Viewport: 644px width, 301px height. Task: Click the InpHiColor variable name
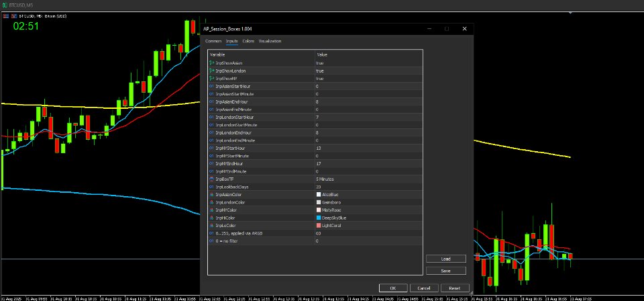coord(225,218)
